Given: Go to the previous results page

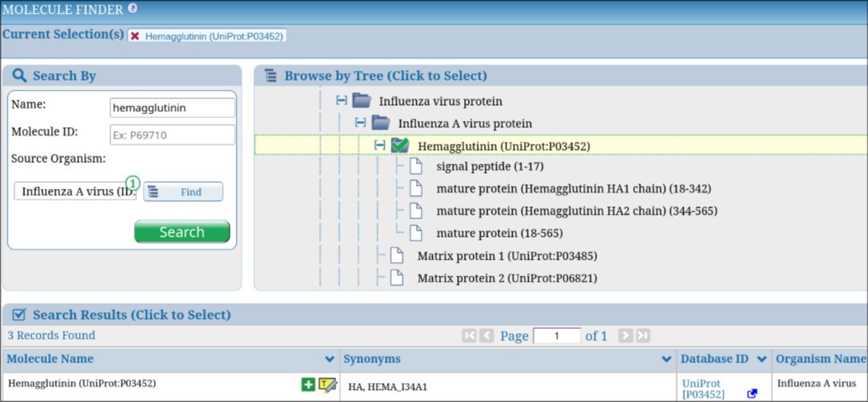Looking at the screenshot, I should (487, 336).
